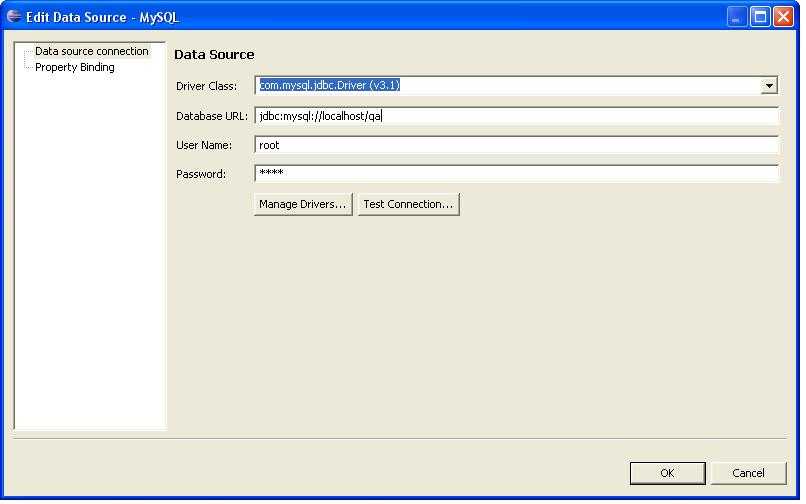Close the Edit Data Source dialog
The image size is (806, 504).
pyautogui.click(x=783, y=17)
